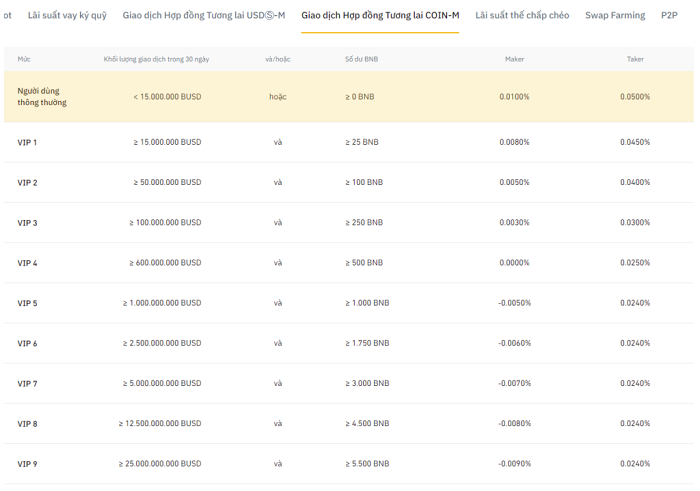This screenshot has width=700, height=491.
Task: Open the Lãi suất thế chấp chéo tab
Action: [x=522, y=16]
